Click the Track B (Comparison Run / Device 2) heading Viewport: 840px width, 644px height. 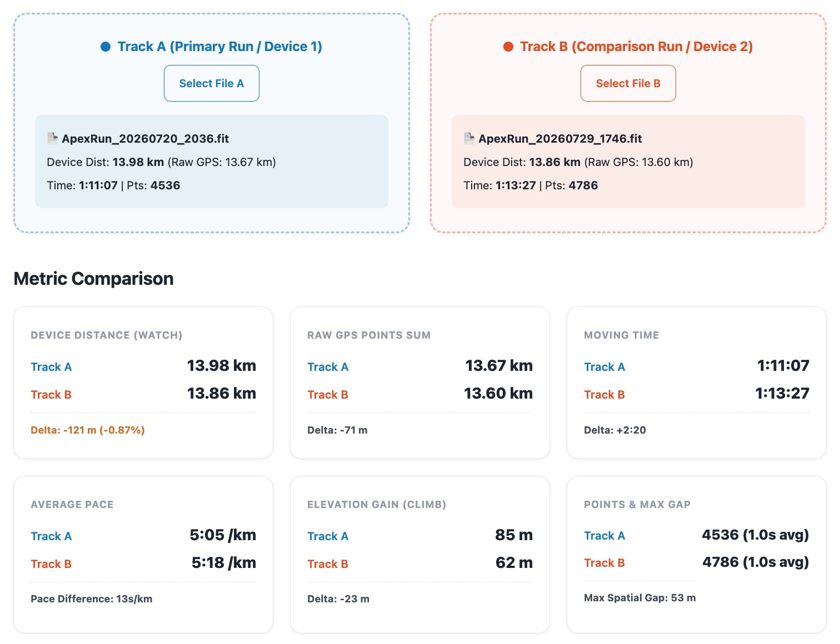(x=636, y=47)
